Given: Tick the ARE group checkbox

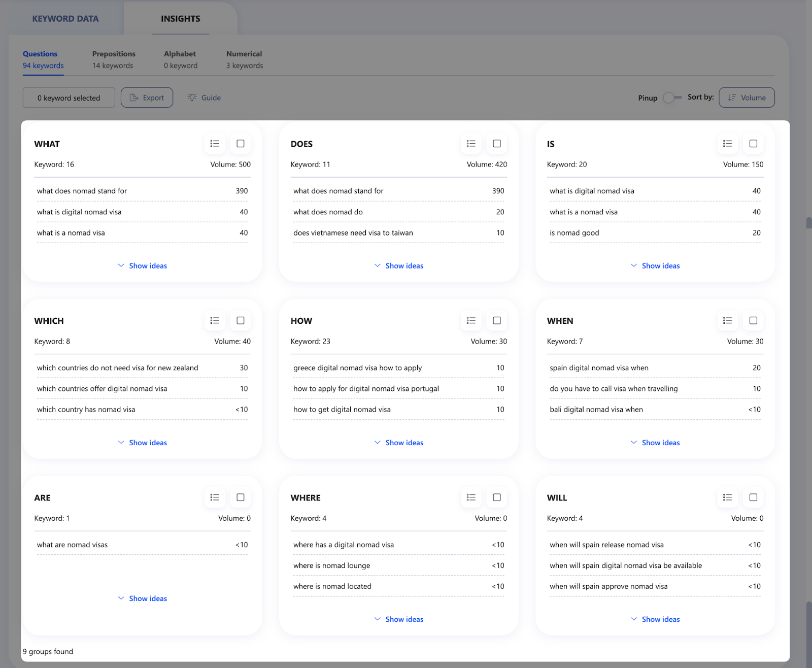Looking at the screenshot, I should point(241,497).
